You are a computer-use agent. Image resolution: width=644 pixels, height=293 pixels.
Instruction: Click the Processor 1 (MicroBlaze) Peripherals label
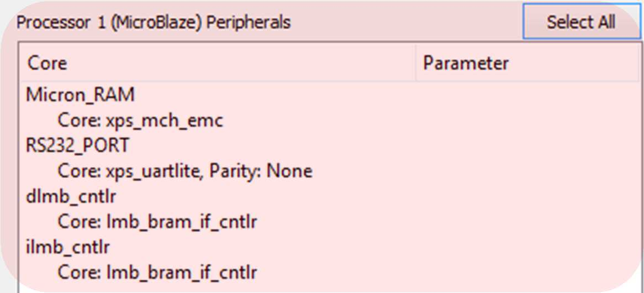[153, 22]
